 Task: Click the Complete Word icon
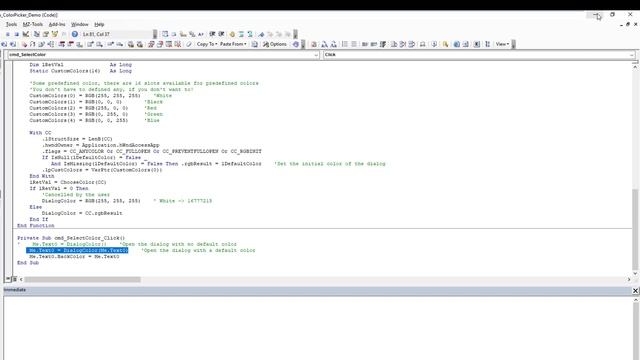coord(200,34)
